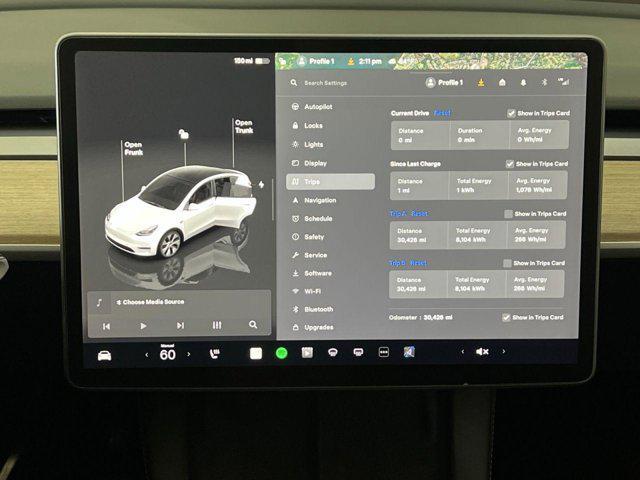Screen dimensions: 640x480
Task: Launch the white square app in dock
Action: pyautogui.click(x=256, y=353)
